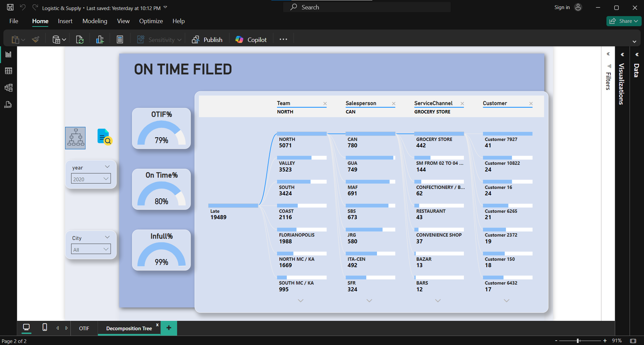
Task: Switch to Table view icon
Action: tap(8, 71)
